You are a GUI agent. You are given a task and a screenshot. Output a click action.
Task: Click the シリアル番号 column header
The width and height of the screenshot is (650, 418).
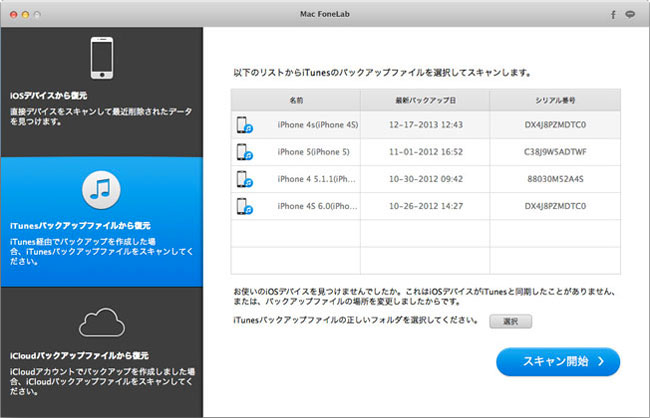pos(555,100)
